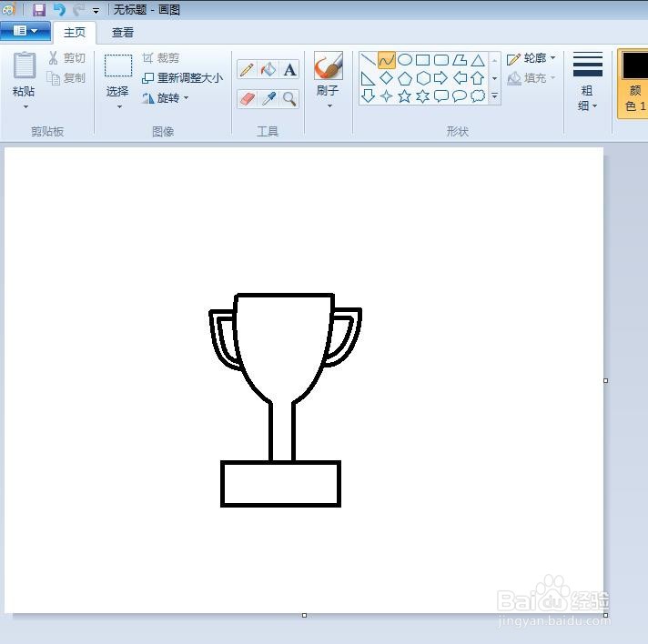Viewport: 648px width, 644px height.
Task: Select the Magnifier tool
Action: (289, 99)
